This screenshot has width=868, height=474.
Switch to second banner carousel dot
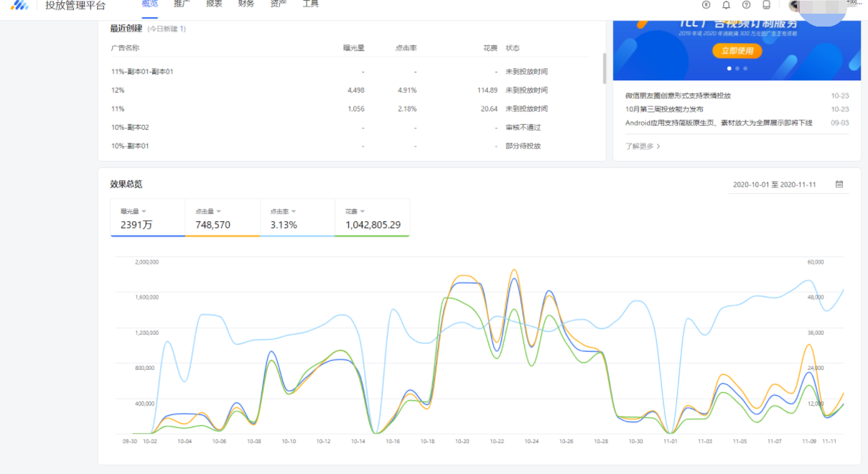pyautogui.click(x=737, y=68)
